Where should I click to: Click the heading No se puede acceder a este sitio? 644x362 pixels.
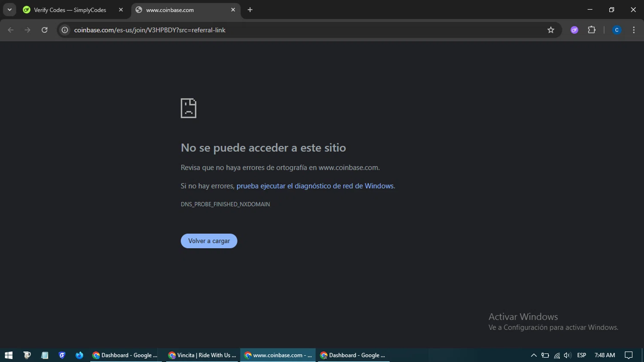(263, 148)
